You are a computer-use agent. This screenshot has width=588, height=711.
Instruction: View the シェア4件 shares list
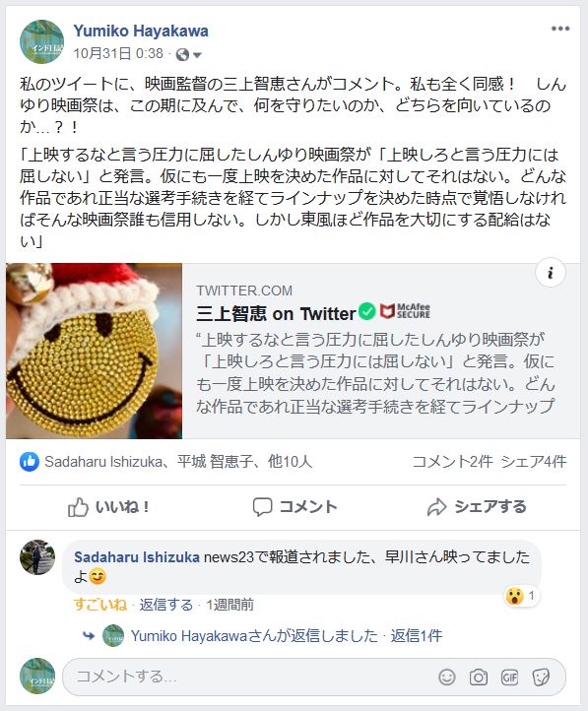534,462
